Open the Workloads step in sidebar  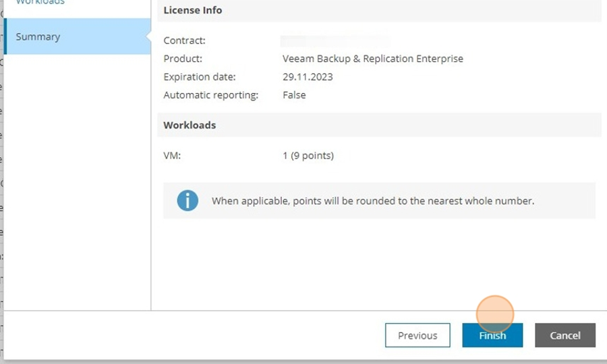[40, 2]
